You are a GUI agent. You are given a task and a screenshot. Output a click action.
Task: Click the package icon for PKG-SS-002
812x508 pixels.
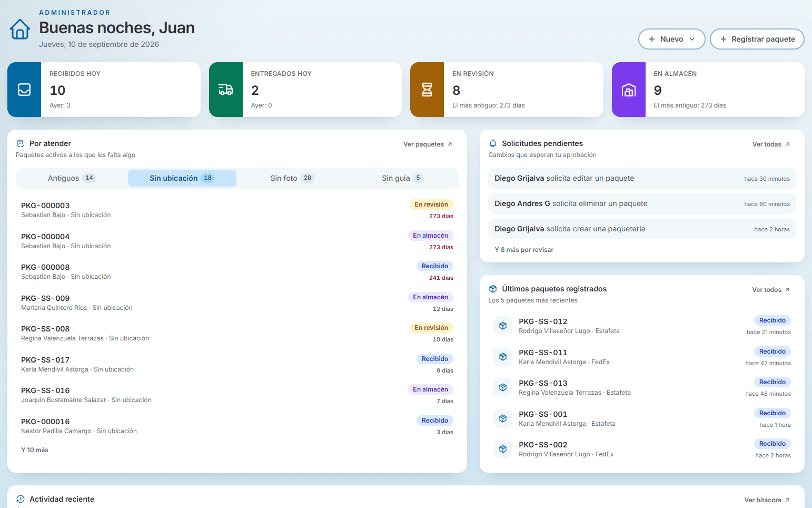(x=503, y=449)
